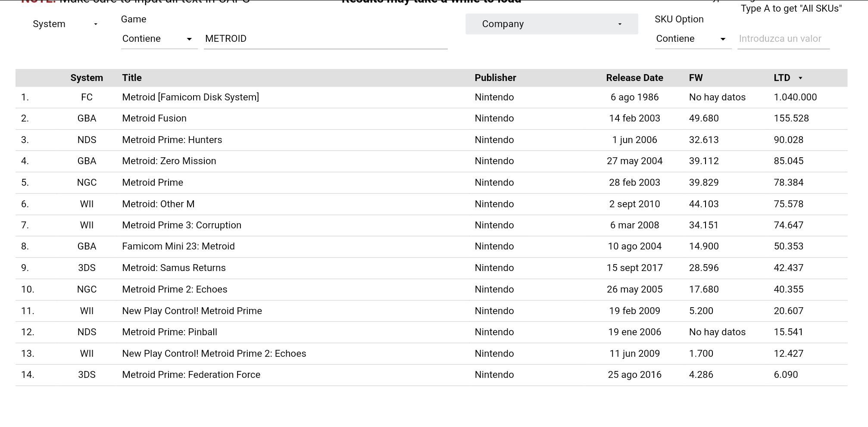Click the Metroid Prime: Pinball title
Screen dimensions: 868x427
(x=169, y=332)
